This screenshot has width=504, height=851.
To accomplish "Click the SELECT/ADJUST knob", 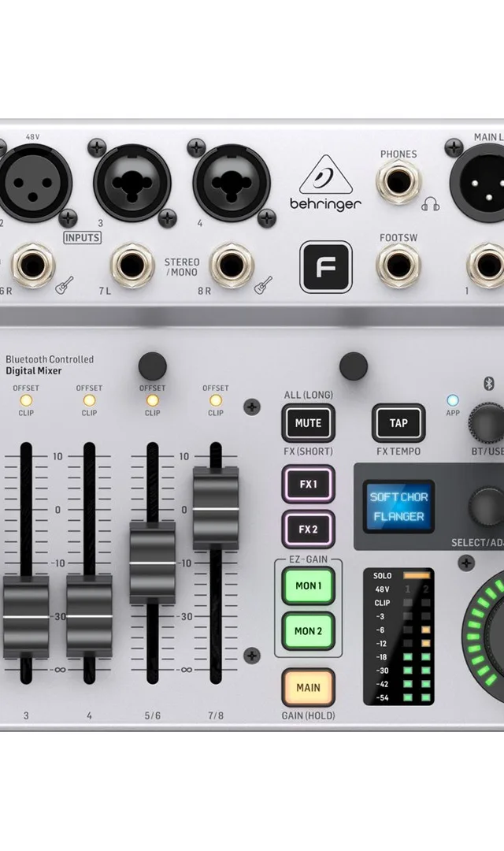I will coord(487,507).
